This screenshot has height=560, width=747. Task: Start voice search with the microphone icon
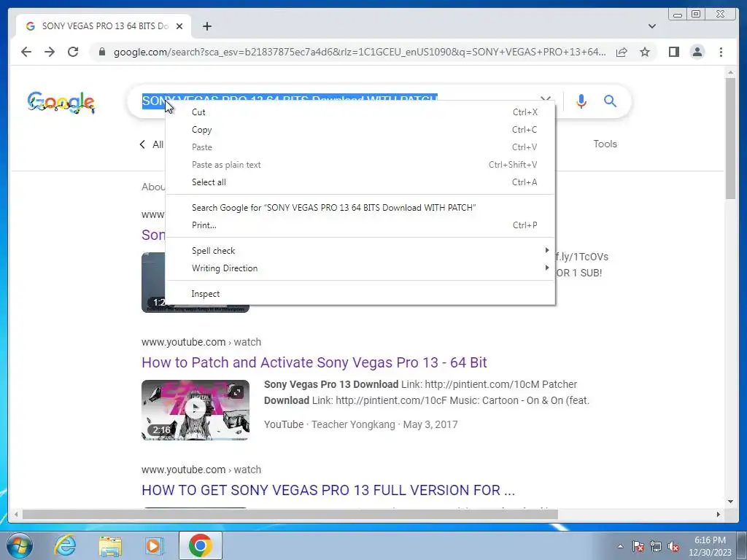click(x=581, y=101)
